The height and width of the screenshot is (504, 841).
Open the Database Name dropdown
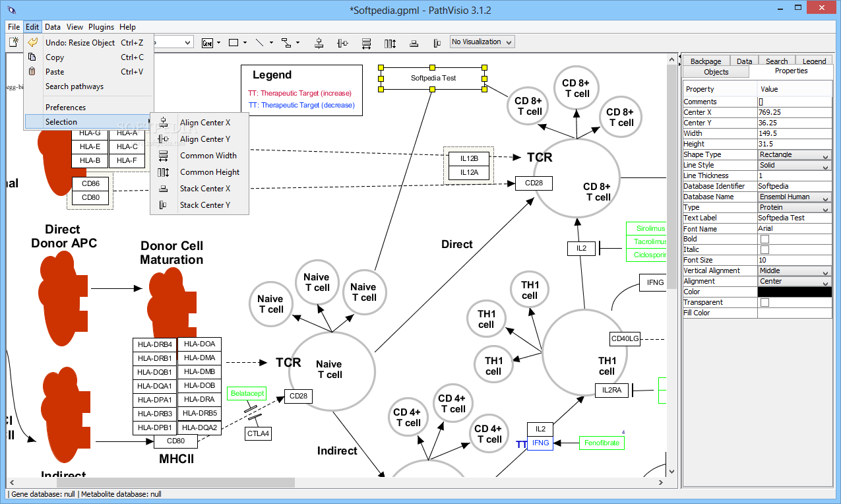[794, 197]
